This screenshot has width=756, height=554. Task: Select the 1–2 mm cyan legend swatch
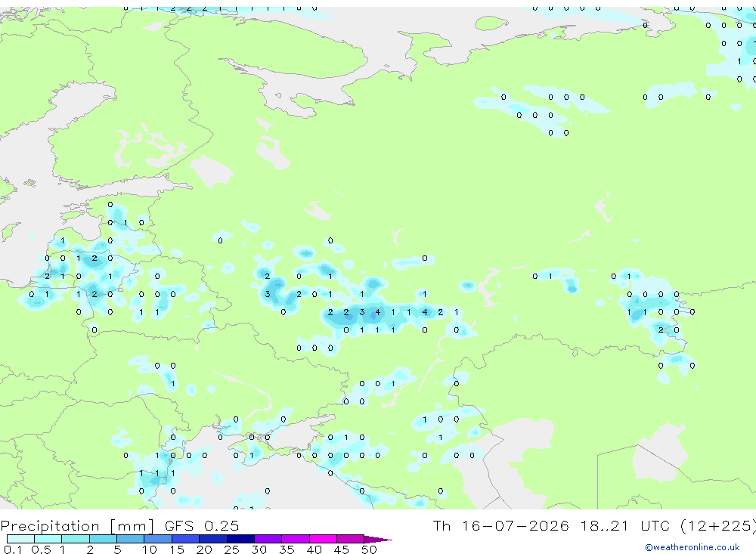coord(76,539)
